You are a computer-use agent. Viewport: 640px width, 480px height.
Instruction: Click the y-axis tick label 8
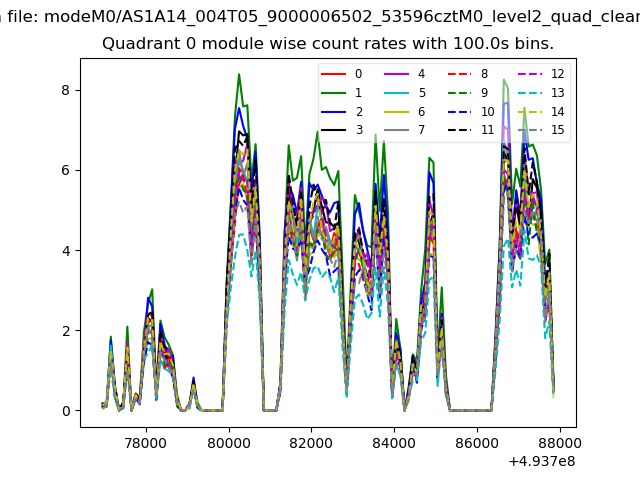click(x=66, y=90)
